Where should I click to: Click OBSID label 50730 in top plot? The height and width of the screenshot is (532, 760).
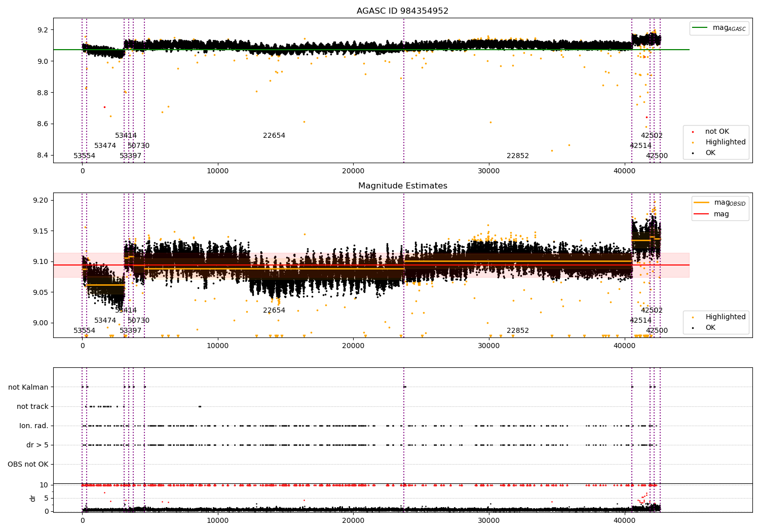click(x=138, y=146)
